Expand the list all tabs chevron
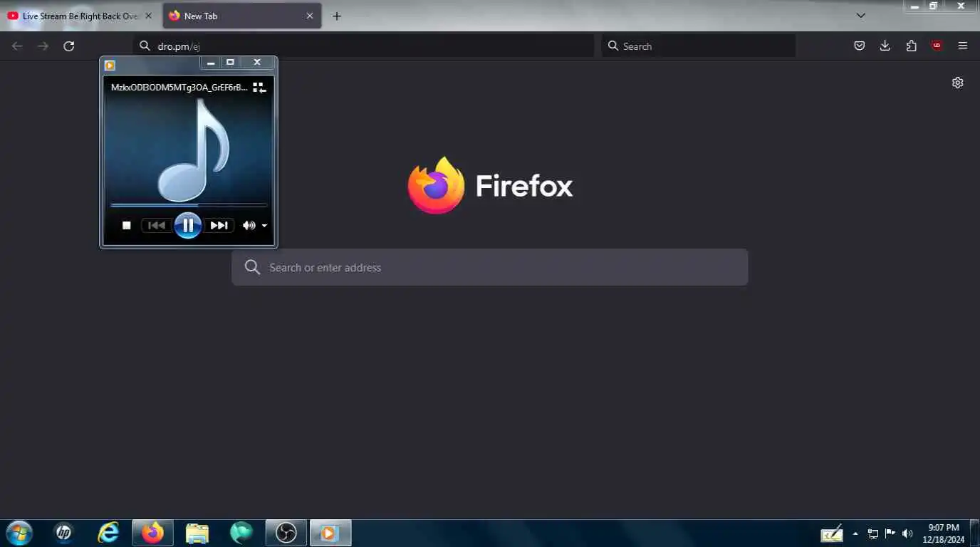The width and height of the screenshot is (980, 547). (x=860, y=16)
